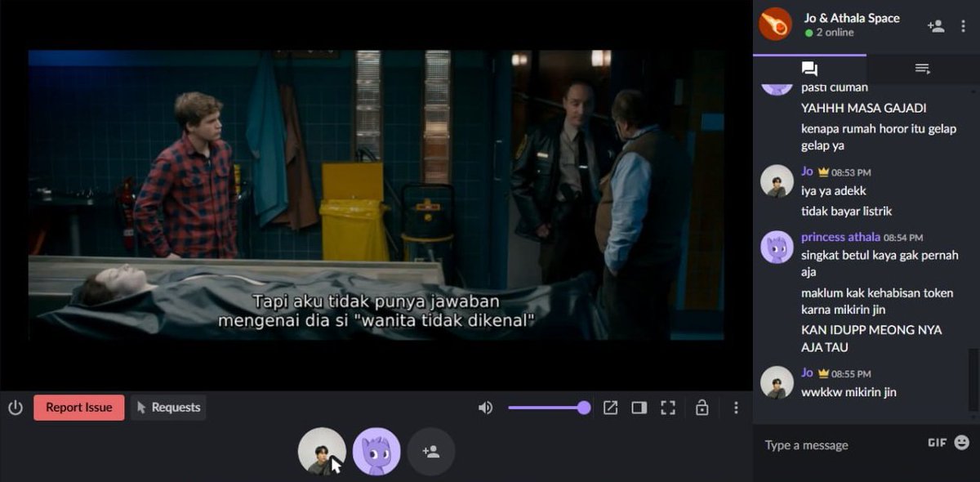Screen dimensions: 980x482
Task: Click username Jo at 08:55 PM
Action: (807, 373)
